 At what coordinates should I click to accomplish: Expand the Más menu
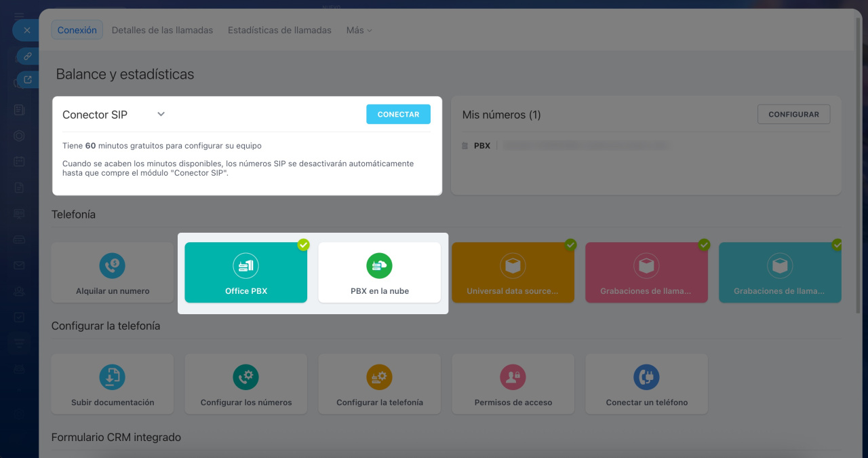point(359,31)
